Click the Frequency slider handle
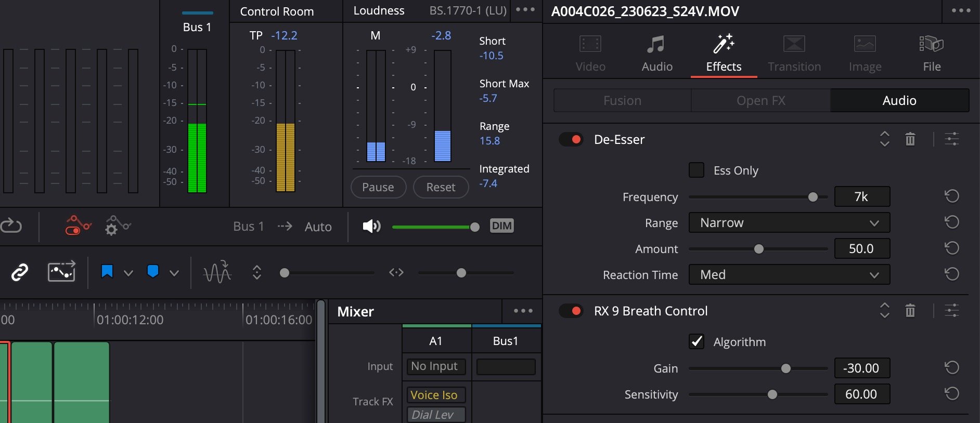980x423 pixels. point(813,197)
